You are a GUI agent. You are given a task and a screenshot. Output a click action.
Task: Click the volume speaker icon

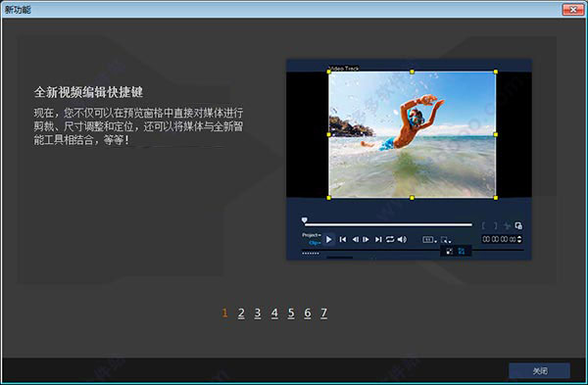402,239
